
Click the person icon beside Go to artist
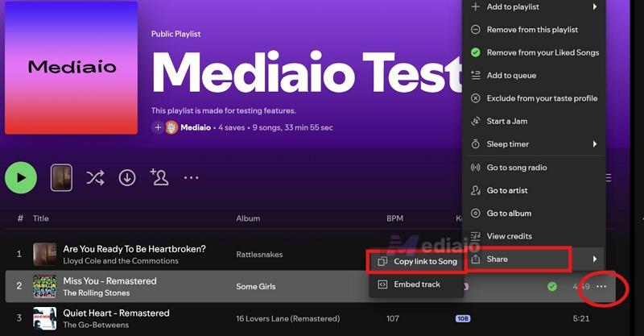pos(475,190)
